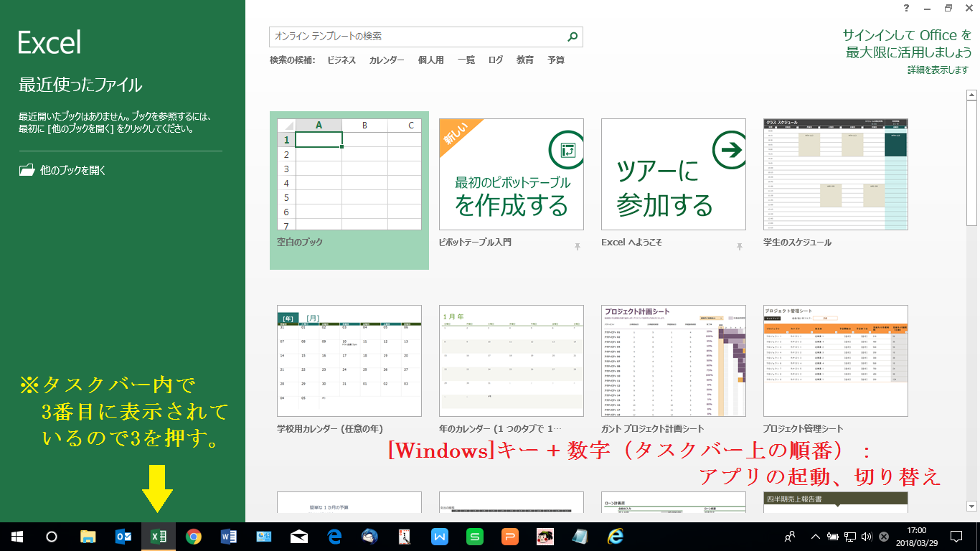
Task: Pin the Excel へようこそ template
Action: pyautogui.click(x=739, y=246)
